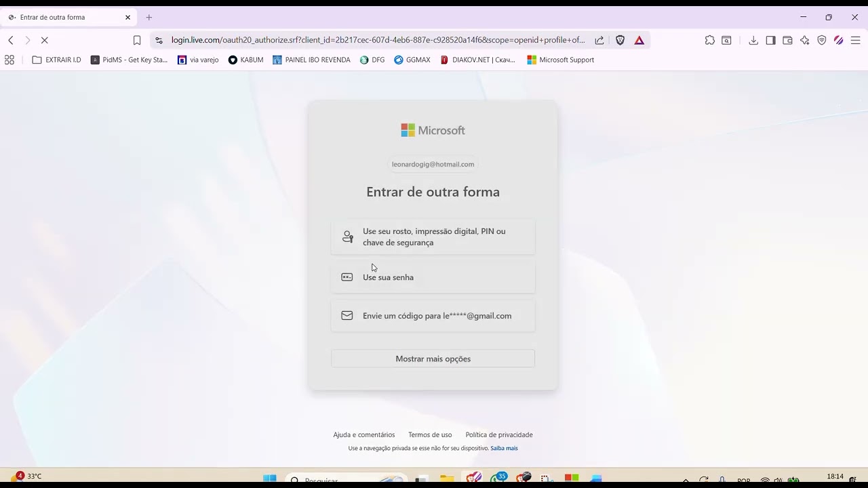The image size is (868, 488).
Task: Open 'Política de privacidade' footer link
Action: coord(499,434)
